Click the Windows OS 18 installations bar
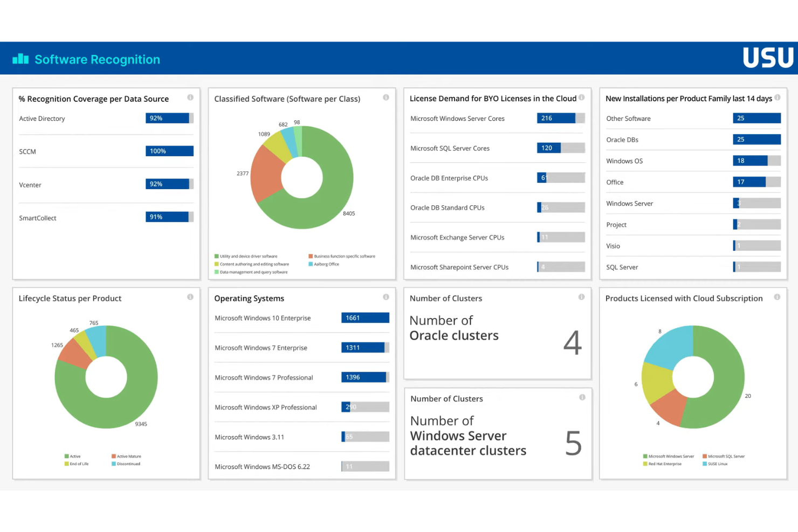Viewport: 798px width, 532px height. click(x=757, y=161)
